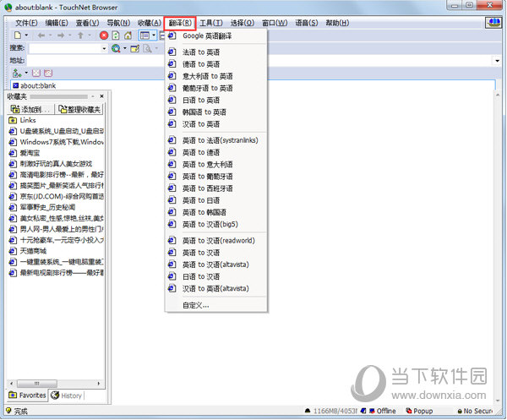Open the 自定义... menu entry

(x=216, y=305)
